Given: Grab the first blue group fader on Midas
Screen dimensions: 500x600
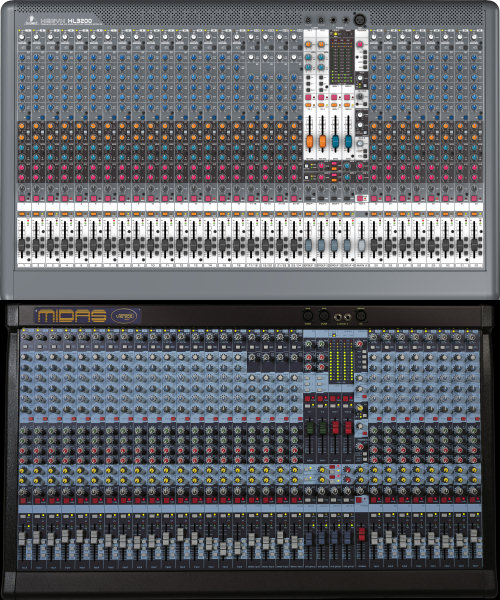Looking at the screenshot, I should 308,539.
